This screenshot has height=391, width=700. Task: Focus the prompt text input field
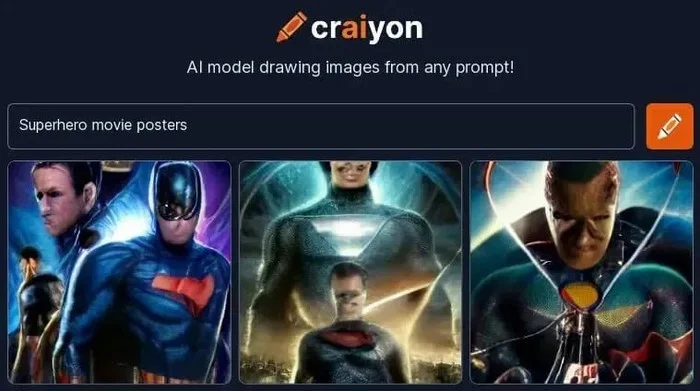[x=321, y=126]
